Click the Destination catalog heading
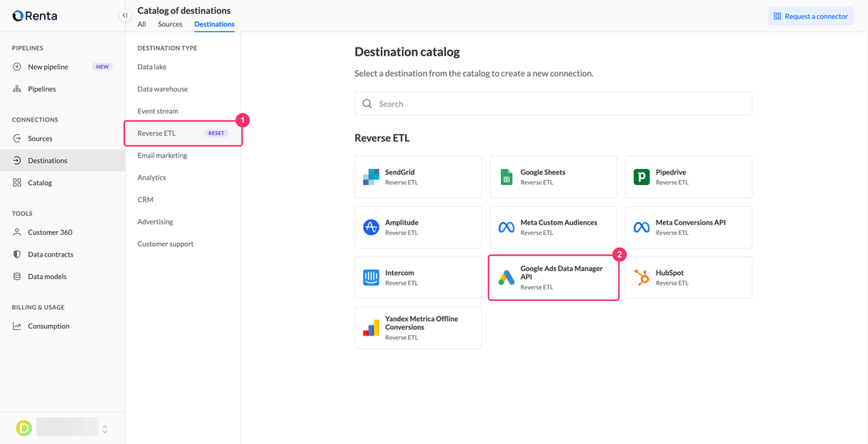The width and height of the screenshot is (868, 444). (407, 52)
